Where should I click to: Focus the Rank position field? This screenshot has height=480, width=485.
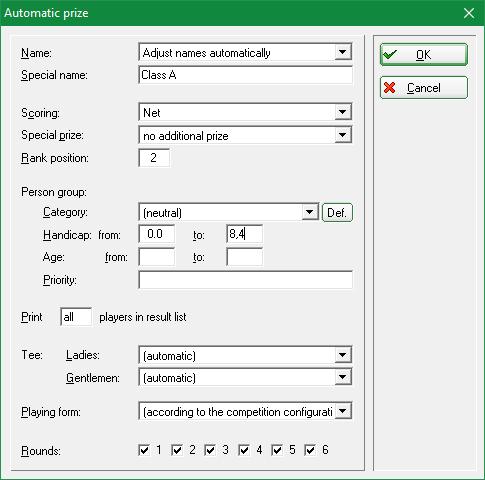[x=154, y=158]
